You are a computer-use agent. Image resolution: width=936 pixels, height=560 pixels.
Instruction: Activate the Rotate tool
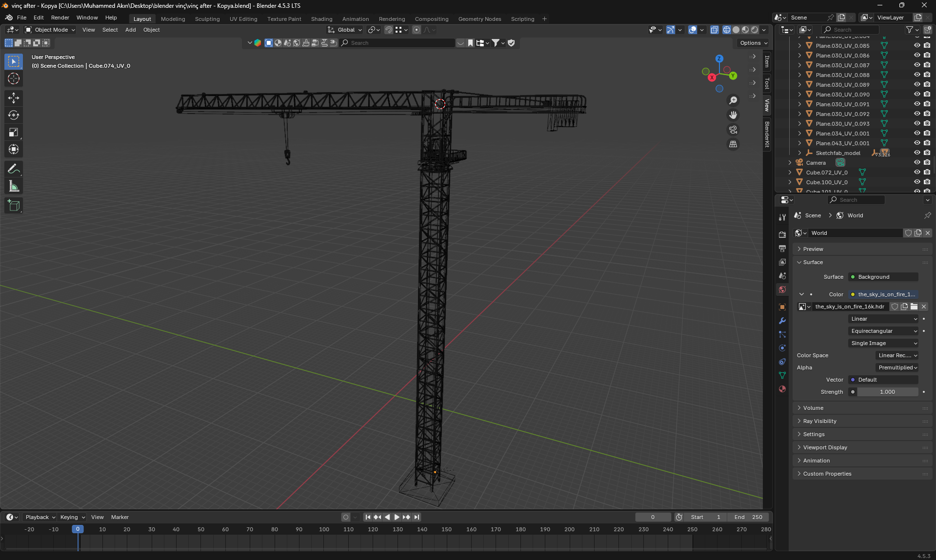pos(14,115)
